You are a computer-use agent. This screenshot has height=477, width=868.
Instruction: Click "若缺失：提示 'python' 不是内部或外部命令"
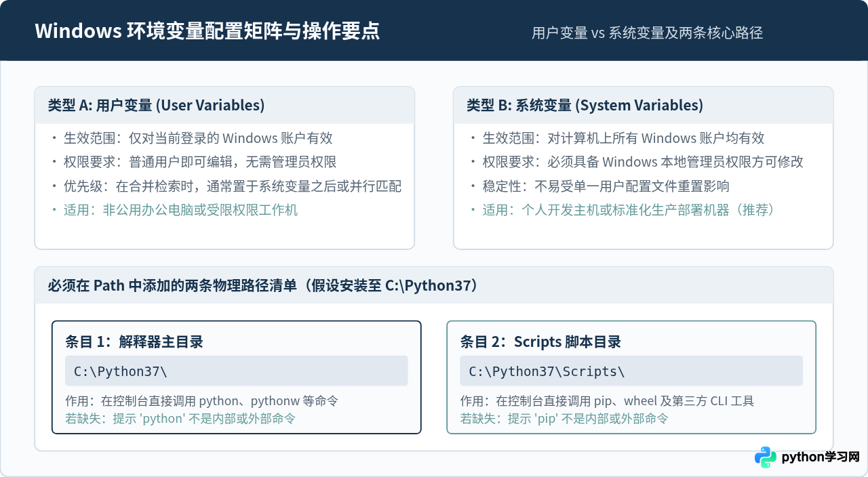[x=180, y=418]
